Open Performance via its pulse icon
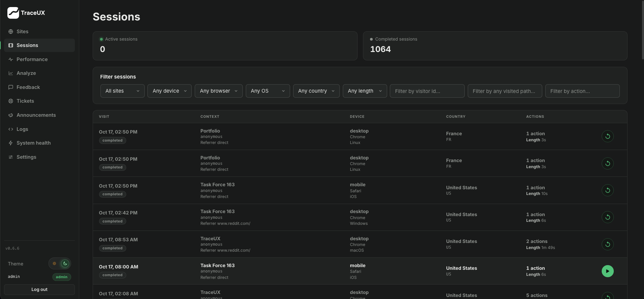This screenshot has height=299, width=644. (11, 59)
